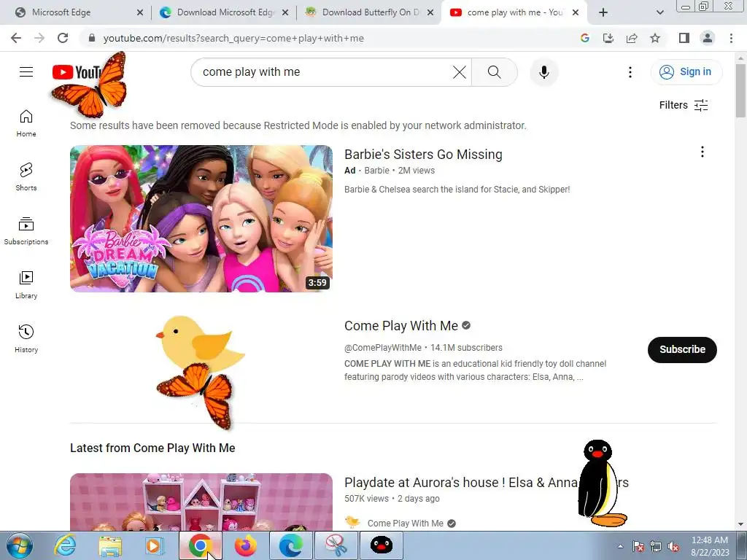Screen dimensions: 747x560
Task: Open Shorts from the sidebar
Action: click(26, 177)
